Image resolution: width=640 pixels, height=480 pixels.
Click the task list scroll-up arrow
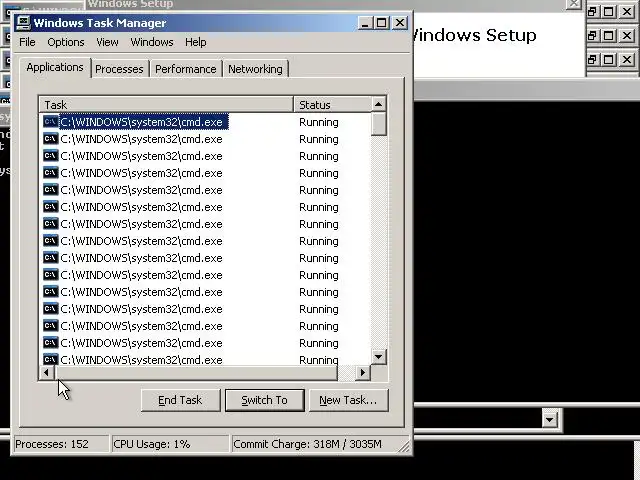[378, 104]
